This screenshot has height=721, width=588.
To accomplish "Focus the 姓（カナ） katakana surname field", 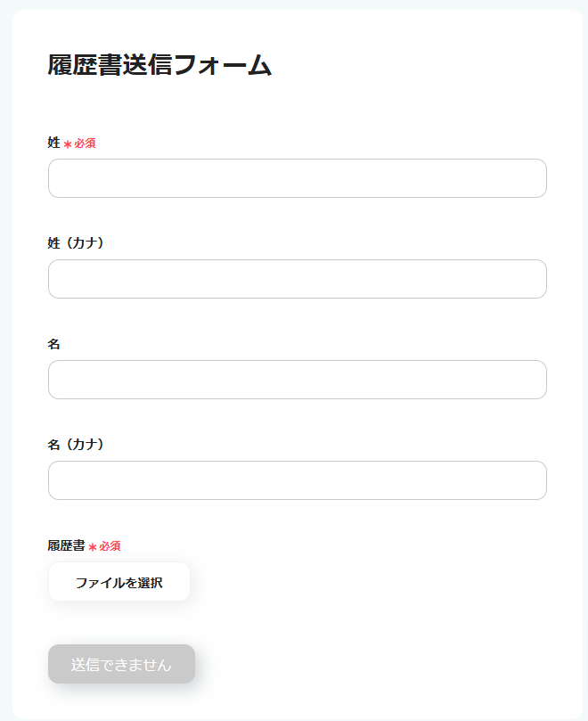I will tap(297, 279).
